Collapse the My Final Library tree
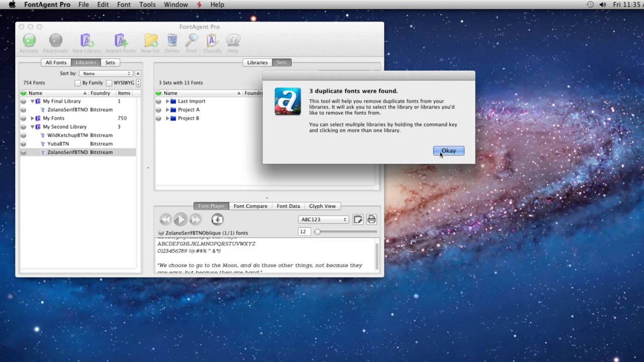 click(x=32, y=102)
